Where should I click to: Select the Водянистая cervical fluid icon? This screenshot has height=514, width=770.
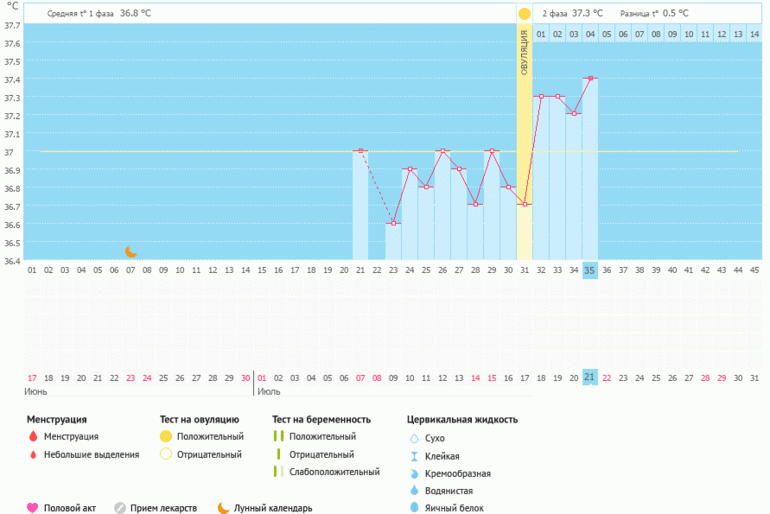coord(414,491)
